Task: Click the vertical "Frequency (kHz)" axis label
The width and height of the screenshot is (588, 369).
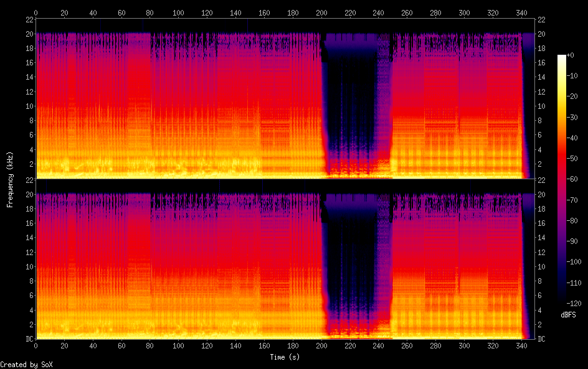Action: pos(10,179)
